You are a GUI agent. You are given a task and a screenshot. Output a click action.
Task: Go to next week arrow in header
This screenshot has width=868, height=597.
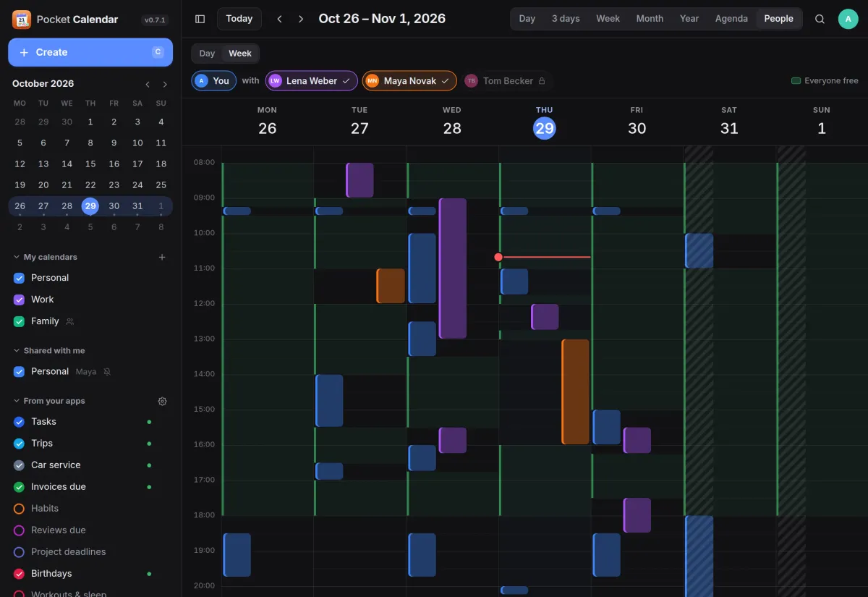click(301, 19)
